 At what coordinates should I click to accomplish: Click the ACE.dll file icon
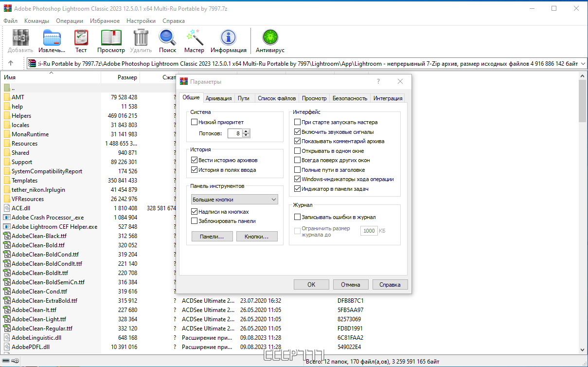click(x=7, y=208)
